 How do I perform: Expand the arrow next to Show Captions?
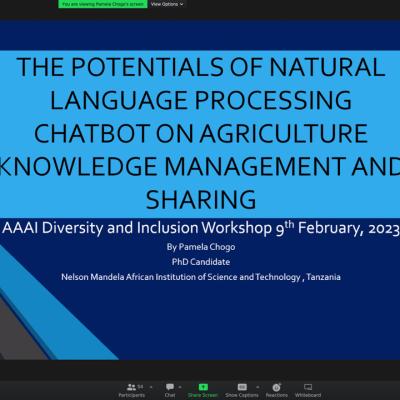(x=257, y=387)
